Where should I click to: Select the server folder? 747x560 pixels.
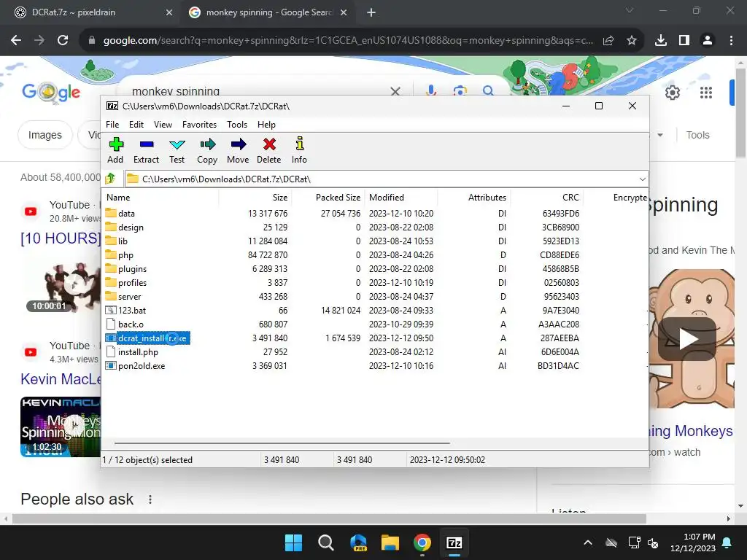(123, 296)
